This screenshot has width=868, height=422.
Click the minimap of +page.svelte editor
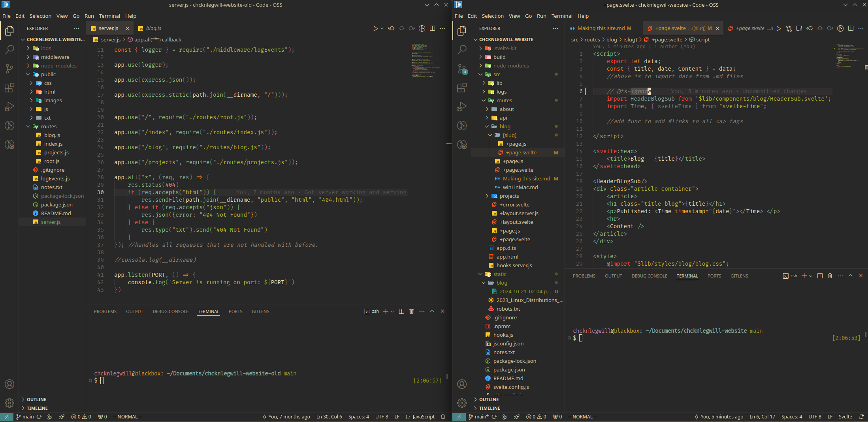[849, 55]
